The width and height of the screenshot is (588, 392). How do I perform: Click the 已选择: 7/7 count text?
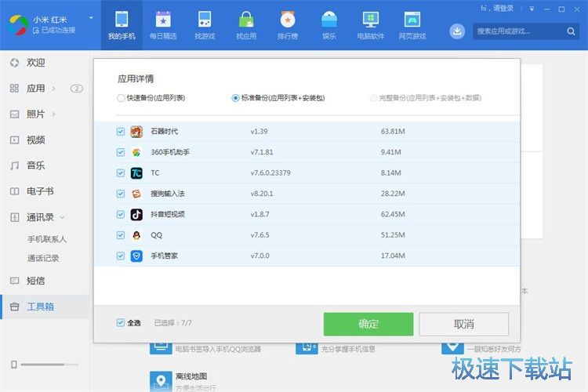pyautogui.click(x=173, y=323)
